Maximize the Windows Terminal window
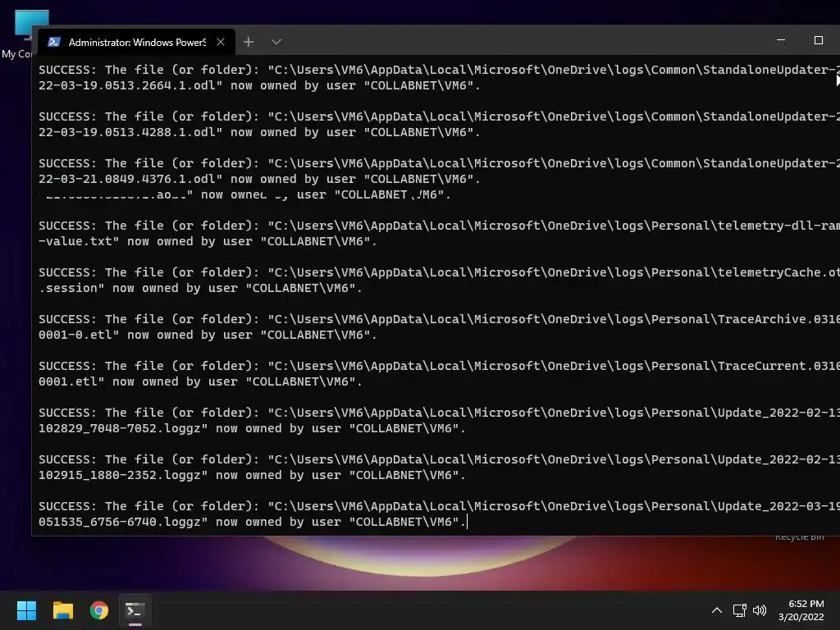This screenshot has width=840, height=630. (818, 40)
